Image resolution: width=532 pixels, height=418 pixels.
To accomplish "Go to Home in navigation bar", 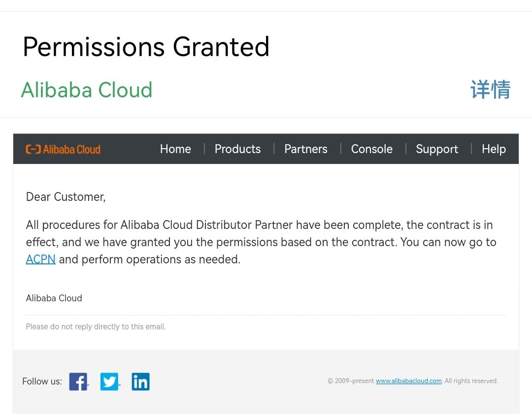I will pos(175,149).
